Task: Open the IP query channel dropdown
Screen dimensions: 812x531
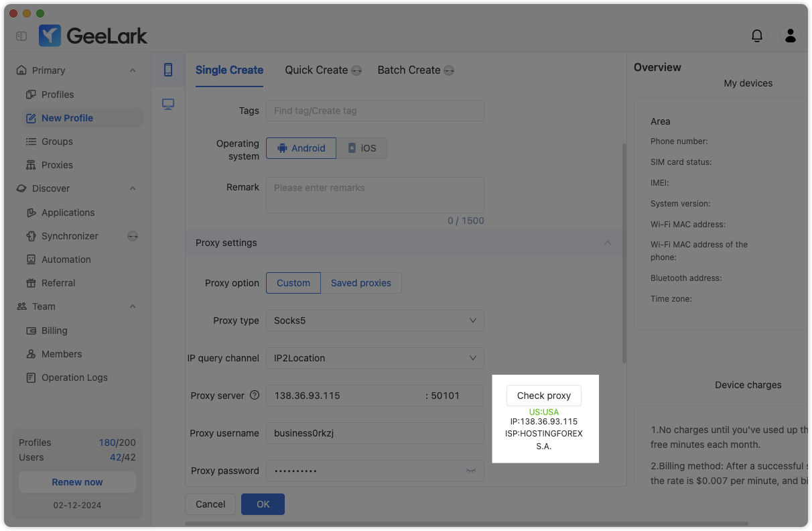Action: pyautogui.click(x=375, y=358)
